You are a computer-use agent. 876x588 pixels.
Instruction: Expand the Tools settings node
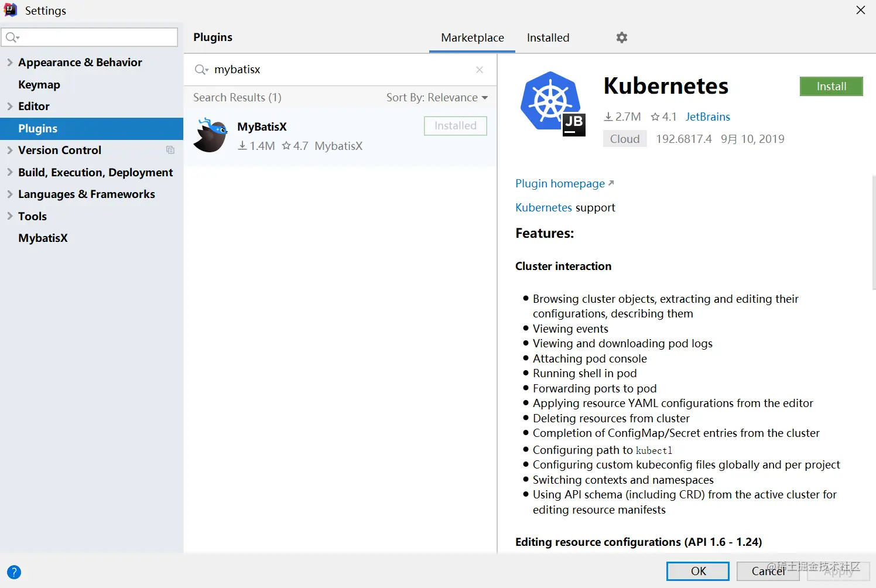tap(9, 216)
